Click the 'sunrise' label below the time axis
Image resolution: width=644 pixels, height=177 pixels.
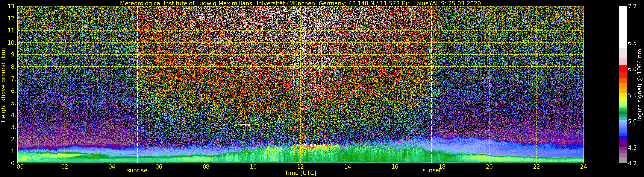[137, 171]
